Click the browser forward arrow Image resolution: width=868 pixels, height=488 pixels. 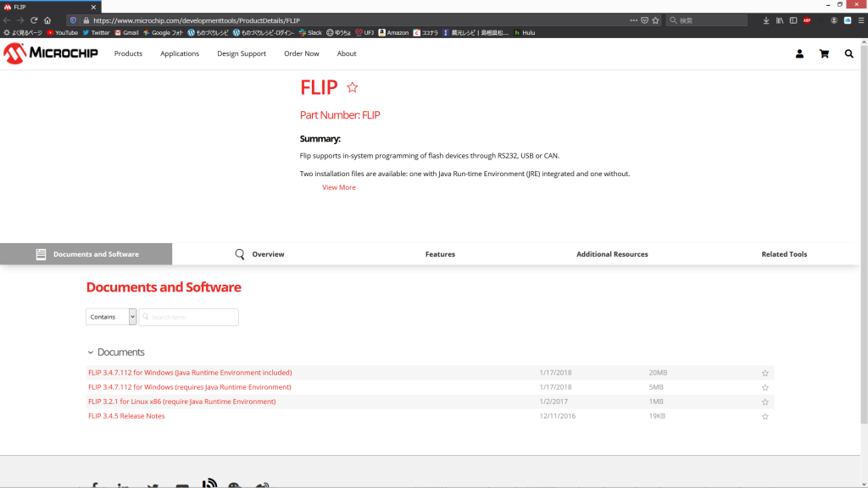click(20, 20)
